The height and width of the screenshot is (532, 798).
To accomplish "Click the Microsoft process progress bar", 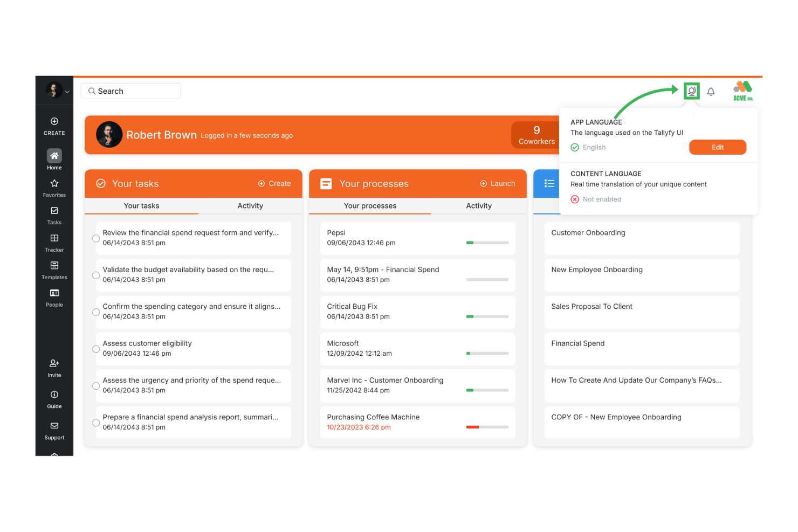I will click(487, 354).
